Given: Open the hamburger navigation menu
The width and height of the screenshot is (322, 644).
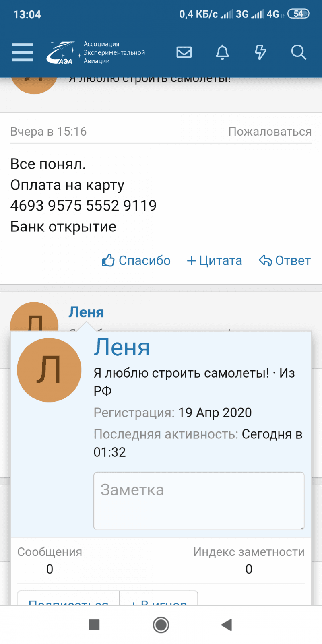Looking at the screenshot, I should pos(22,52).
